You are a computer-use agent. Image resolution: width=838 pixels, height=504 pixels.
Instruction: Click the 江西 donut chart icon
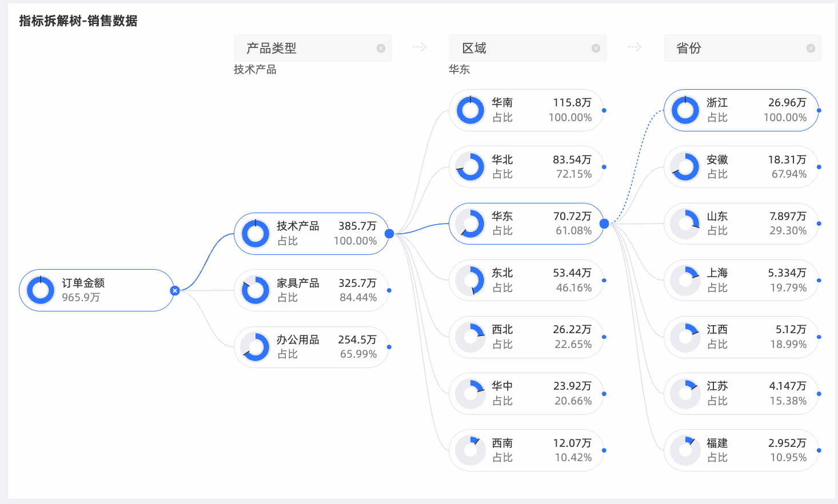click(x=685, y=337)
